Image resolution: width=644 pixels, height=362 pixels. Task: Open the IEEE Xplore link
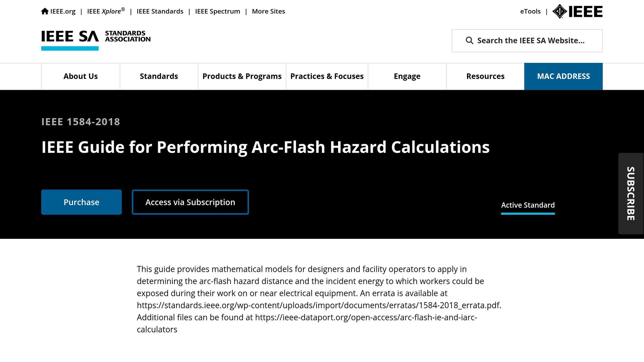click(106, 11)
